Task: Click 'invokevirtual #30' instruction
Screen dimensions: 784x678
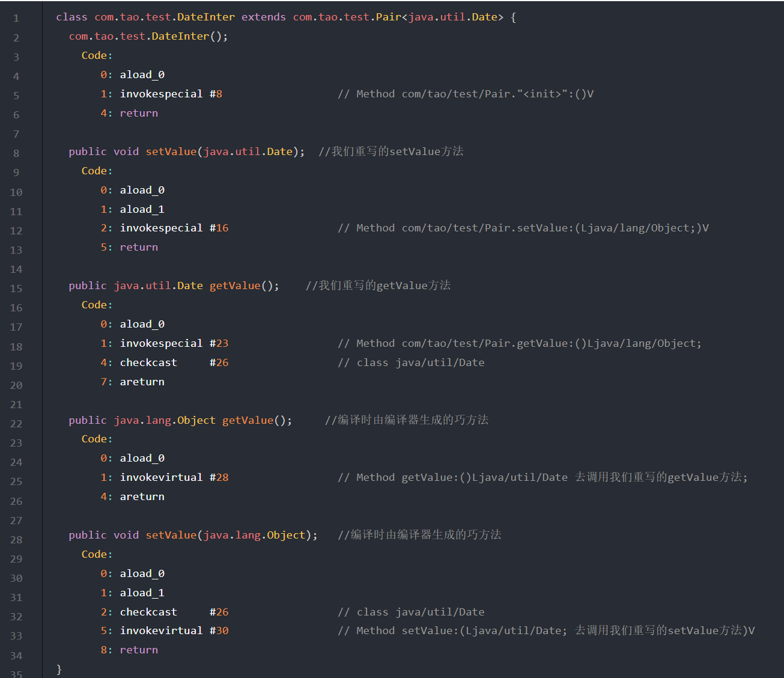Action: pyautogui.click(x=174, y=631)
